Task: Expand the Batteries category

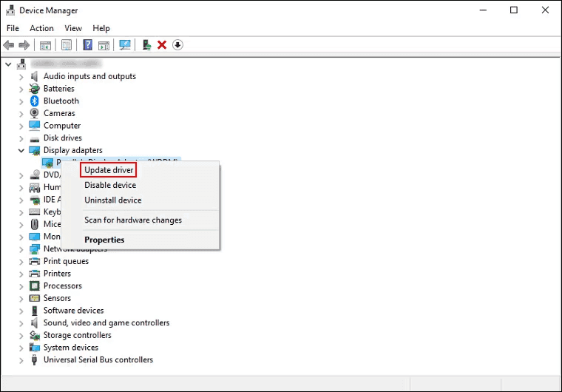Action: (21, 89)
